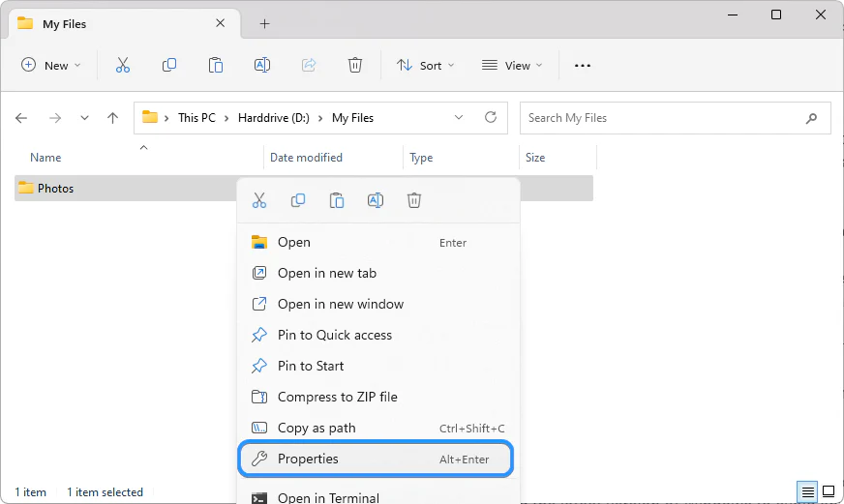
Task: Click the Paste icon in the top toolbar
Action: (x=215, y=65)
